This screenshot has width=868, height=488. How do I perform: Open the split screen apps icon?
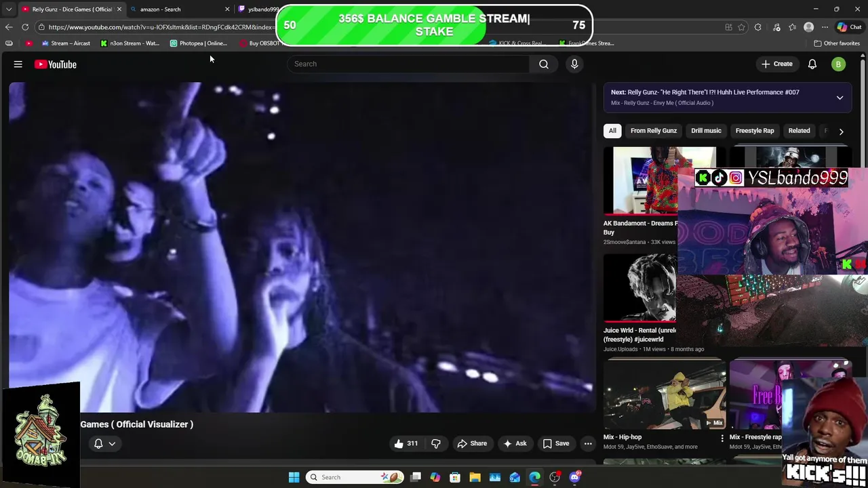728,27
